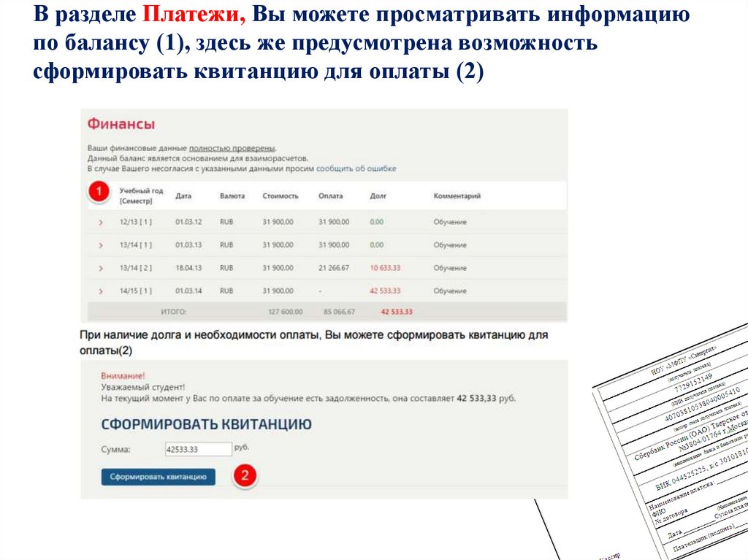Select date 01.03.12
Viewport: 748px width, 560px height.
(x=188, y=222)
